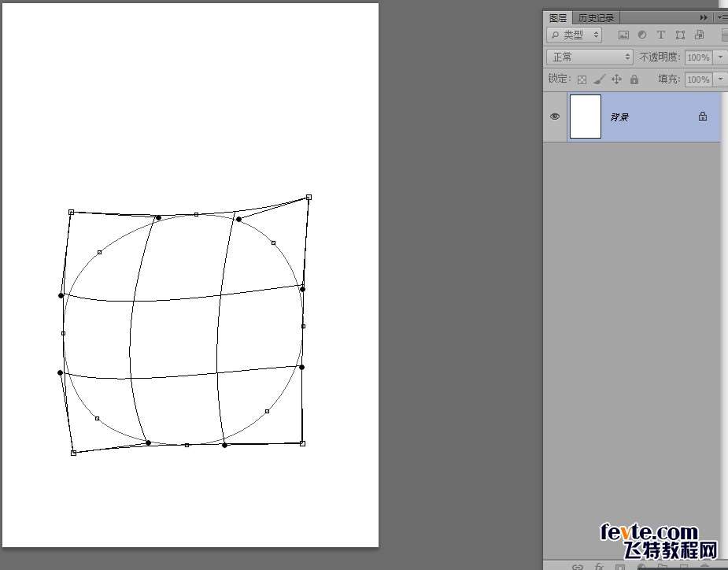Open the 正常 blend mode dropdown

[x=589, y=57]
